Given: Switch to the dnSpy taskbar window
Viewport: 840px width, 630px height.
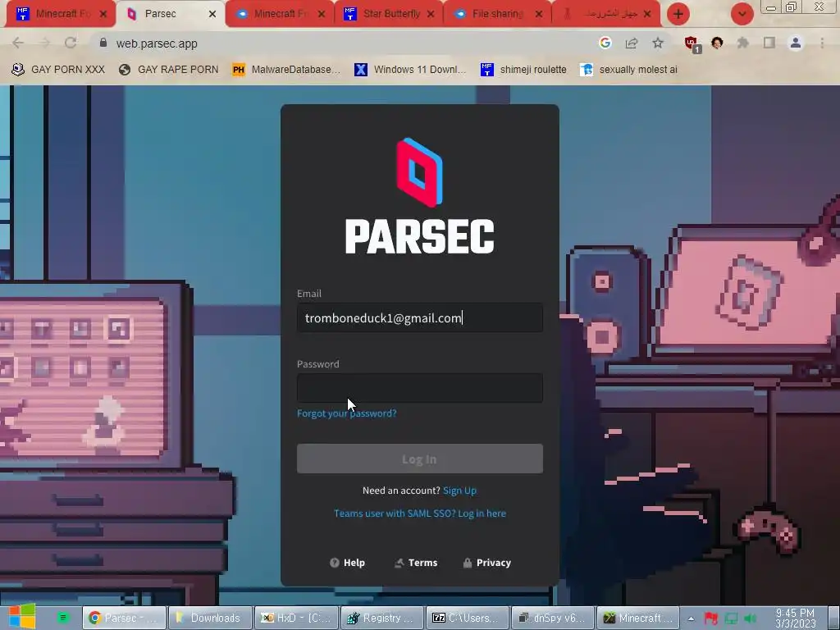Looking at the screenshot, I should tap(554, 618).
